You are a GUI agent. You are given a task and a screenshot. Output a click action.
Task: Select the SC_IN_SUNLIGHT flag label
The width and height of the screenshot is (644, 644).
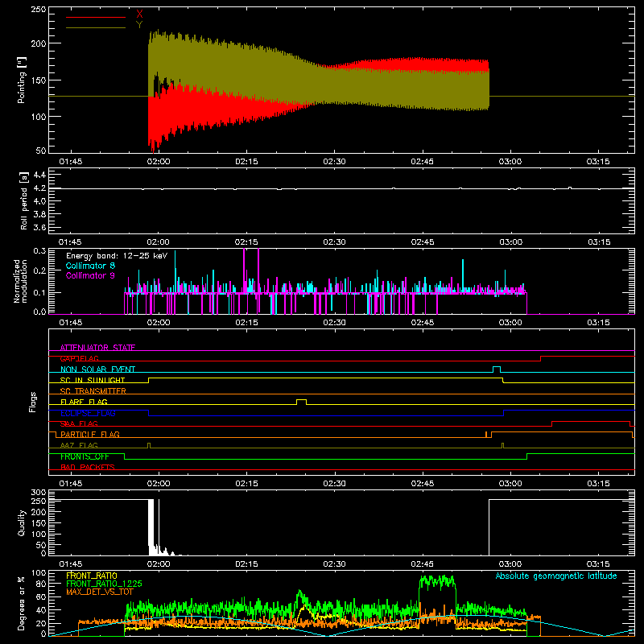click(93, 380)
